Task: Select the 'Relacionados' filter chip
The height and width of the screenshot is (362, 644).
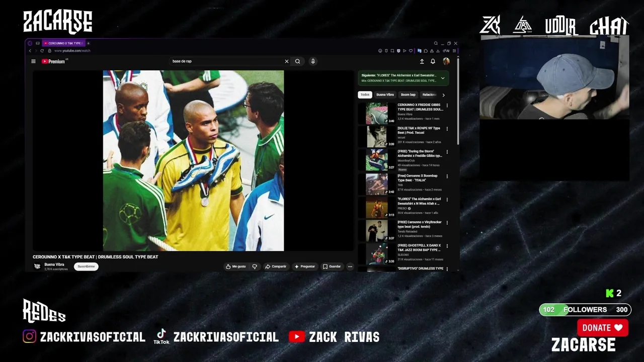Action: [x=429, y=95]
